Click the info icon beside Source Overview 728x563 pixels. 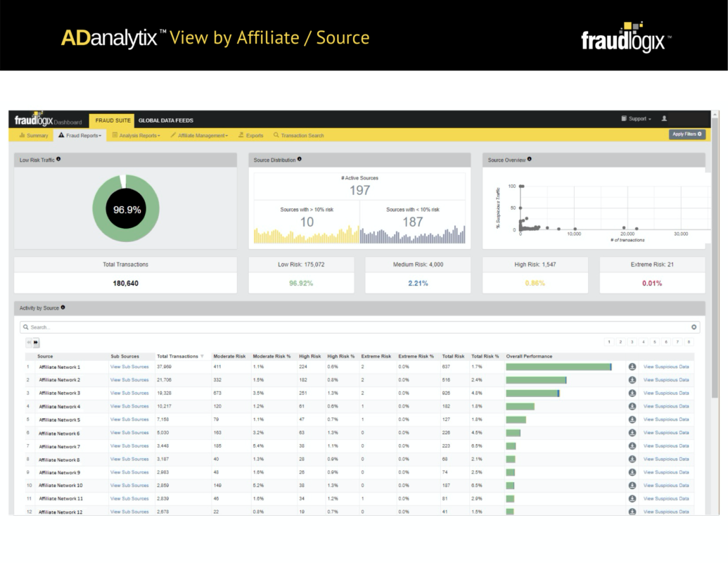[x=529, y=159]
